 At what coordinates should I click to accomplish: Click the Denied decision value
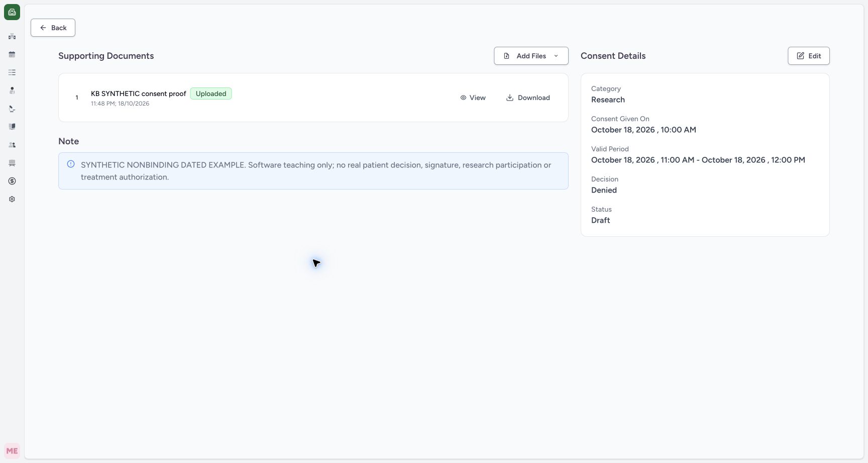(x=604, y=190)
